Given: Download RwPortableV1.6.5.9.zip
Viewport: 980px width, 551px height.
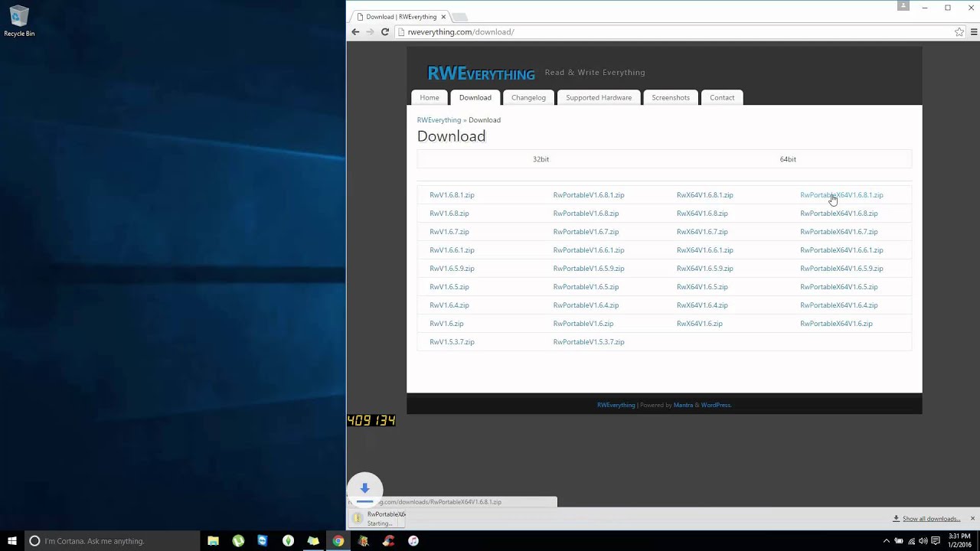Looking at the screenshot, I should (589, 269).
